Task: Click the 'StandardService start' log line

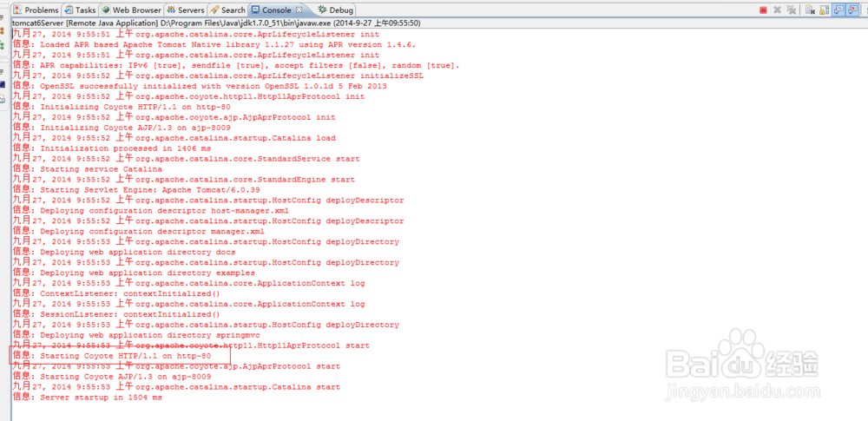Action: pyautogui.click(x=186, y=159)
